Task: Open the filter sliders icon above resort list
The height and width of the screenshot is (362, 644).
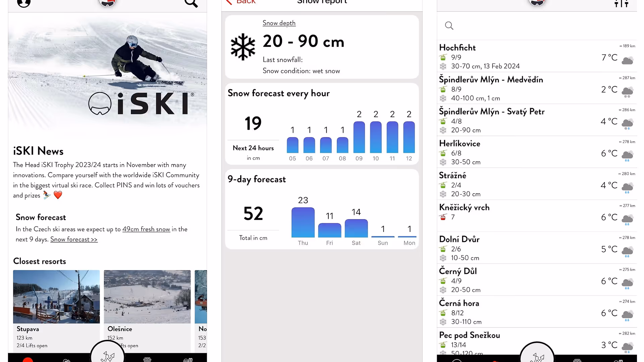Action: [x=621, y=4]
